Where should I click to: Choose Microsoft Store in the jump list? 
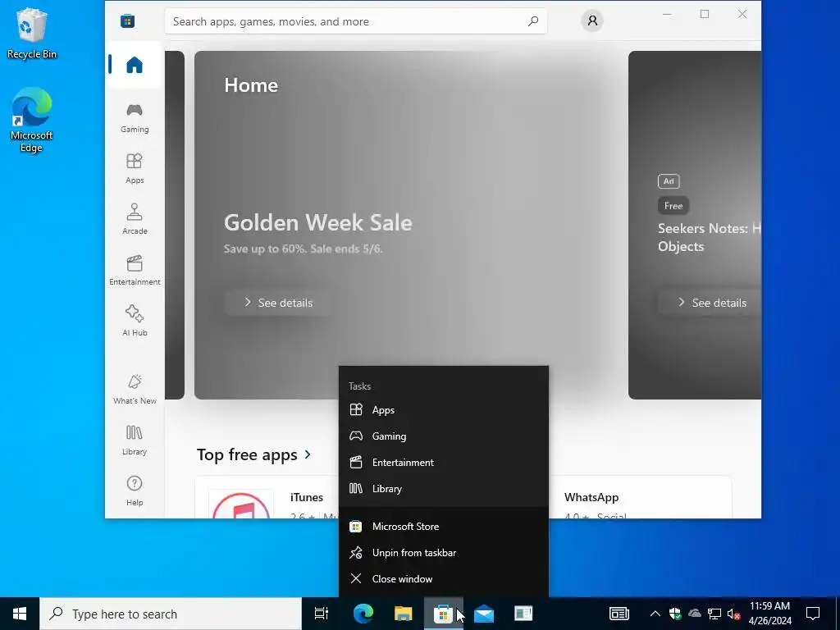coord(444,527)
